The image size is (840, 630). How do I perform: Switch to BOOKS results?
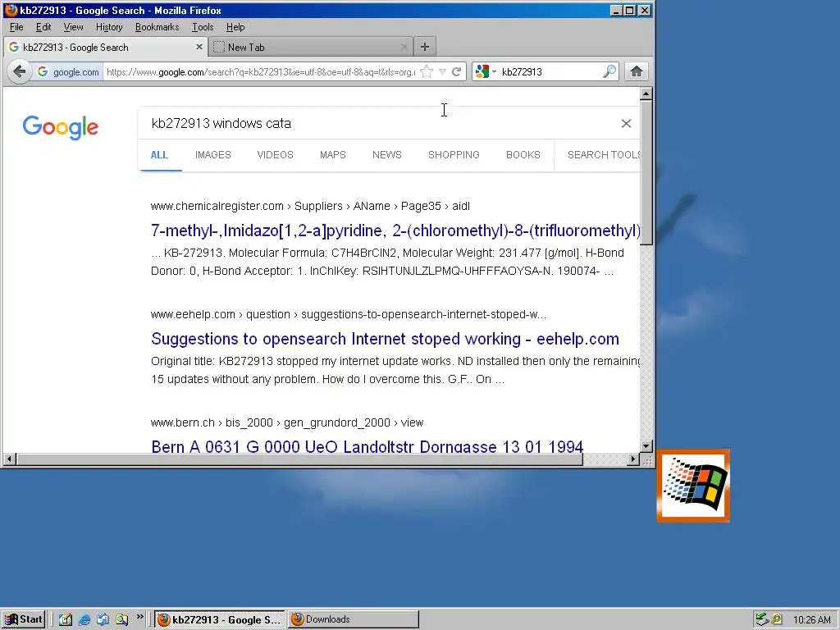(523, 155)
